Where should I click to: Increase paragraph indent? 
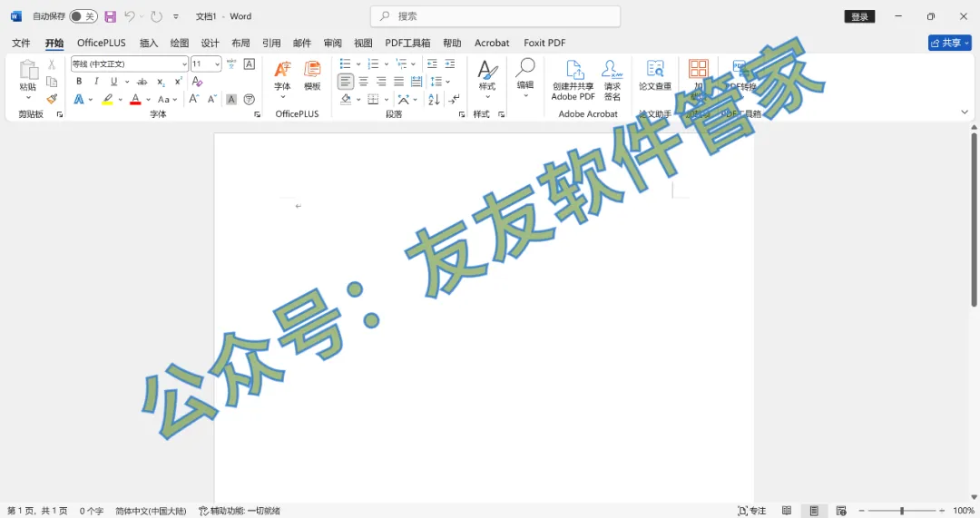coord(450,64)
